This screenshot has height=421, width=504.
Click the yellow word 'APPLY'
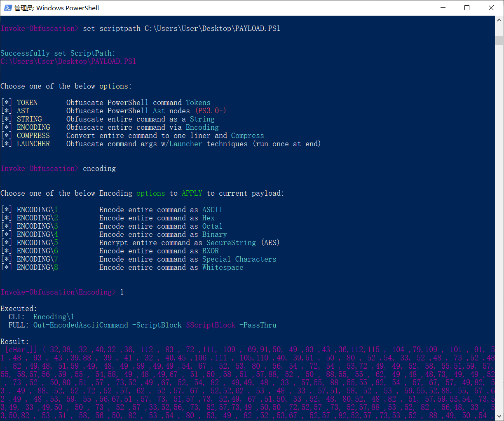coord(192,193)
